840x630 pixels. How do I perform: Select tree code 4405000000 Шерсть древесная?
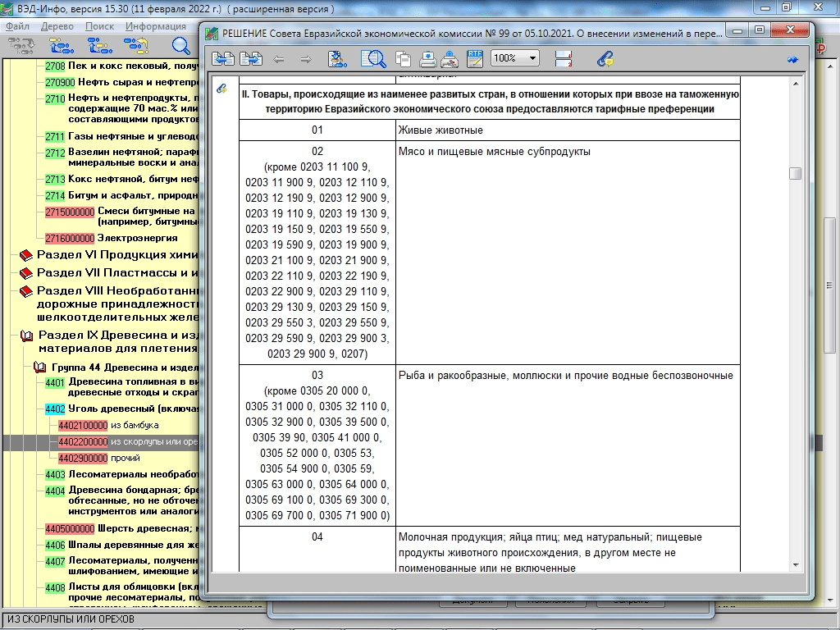70,529
